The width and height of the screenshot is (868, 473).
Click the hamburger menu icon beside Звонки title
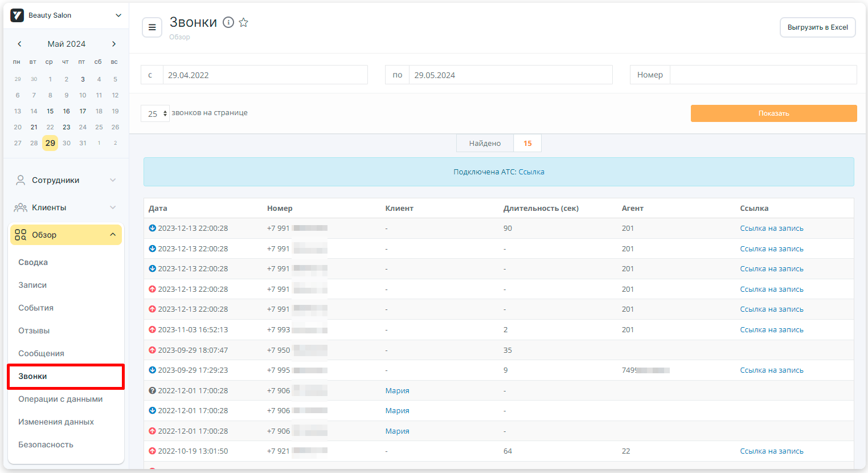[x=152, y=27]
